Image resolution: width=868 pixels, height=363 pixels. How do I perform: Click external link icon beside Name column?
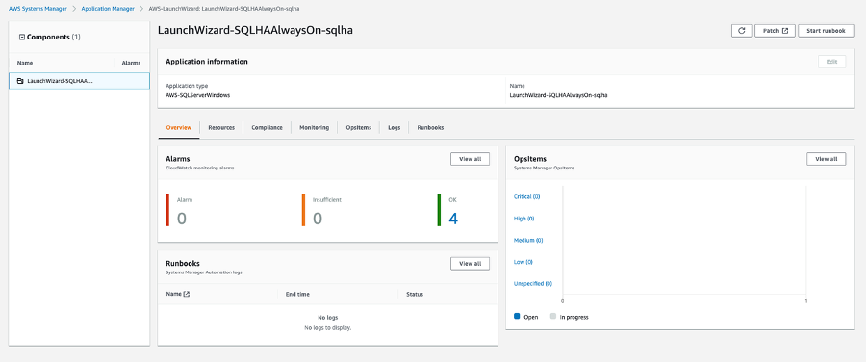click(x=187, y=295)
